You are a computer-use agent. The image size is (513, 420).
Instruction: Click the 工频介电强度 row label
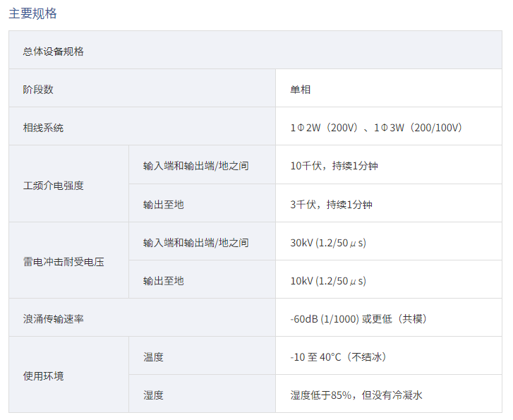pyautogui.click(x=53, y=185)
